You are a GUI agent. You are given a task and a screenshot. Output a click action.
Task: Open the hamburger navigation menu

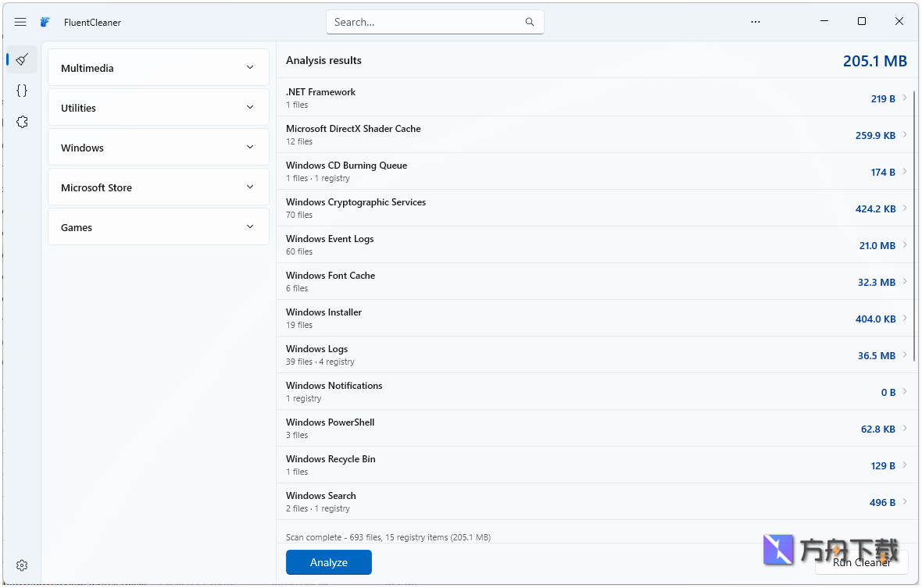(20, 22)
